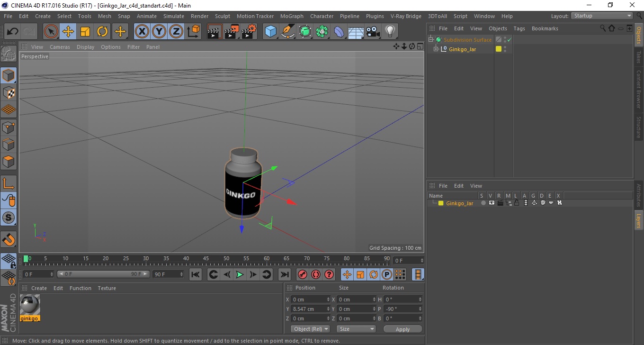Enable Model mode in left sidebar
644x345 pixels.
coord(9,75)
